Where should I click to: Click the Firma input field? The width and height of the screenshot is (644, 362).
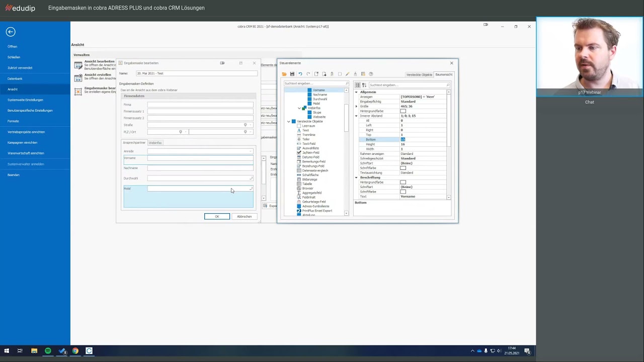pos(200,105)
